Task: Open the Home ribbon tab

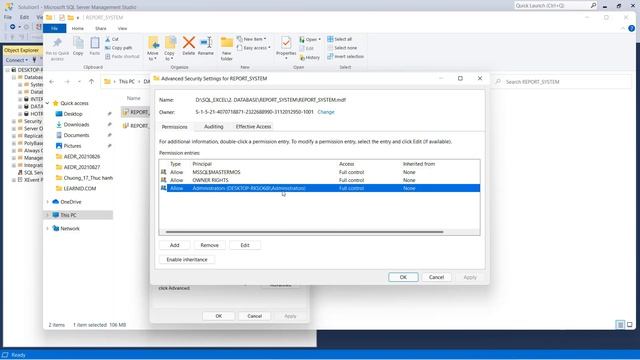Action: [x=78, y=29]
